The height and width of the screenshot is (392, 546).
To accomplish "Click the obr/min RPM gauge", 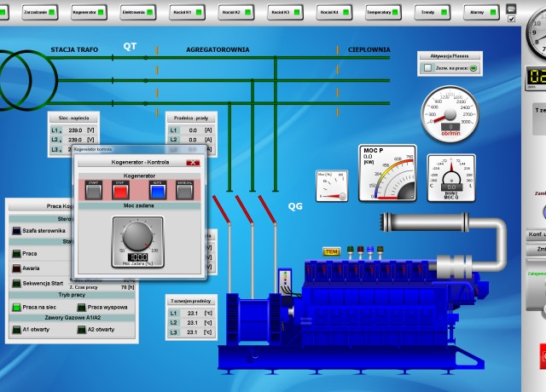I will (x=450, y=113).
